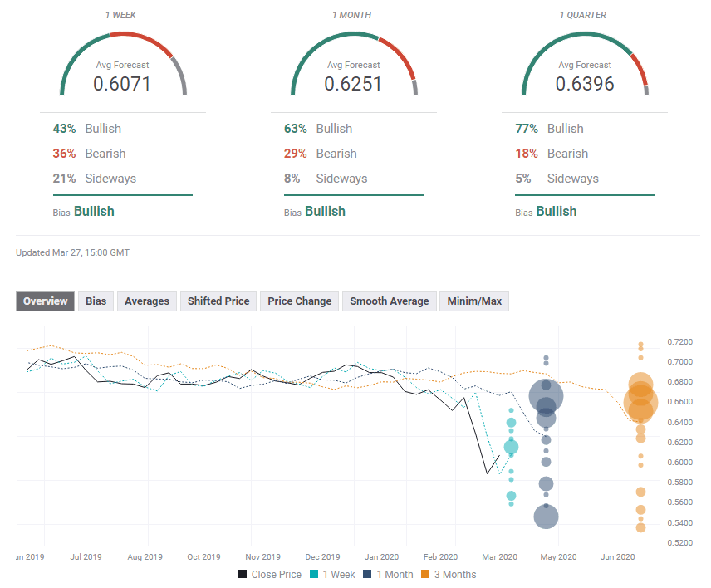Switch to the Price Change tab
Screen dimensions: 711x588
[298, 301]
